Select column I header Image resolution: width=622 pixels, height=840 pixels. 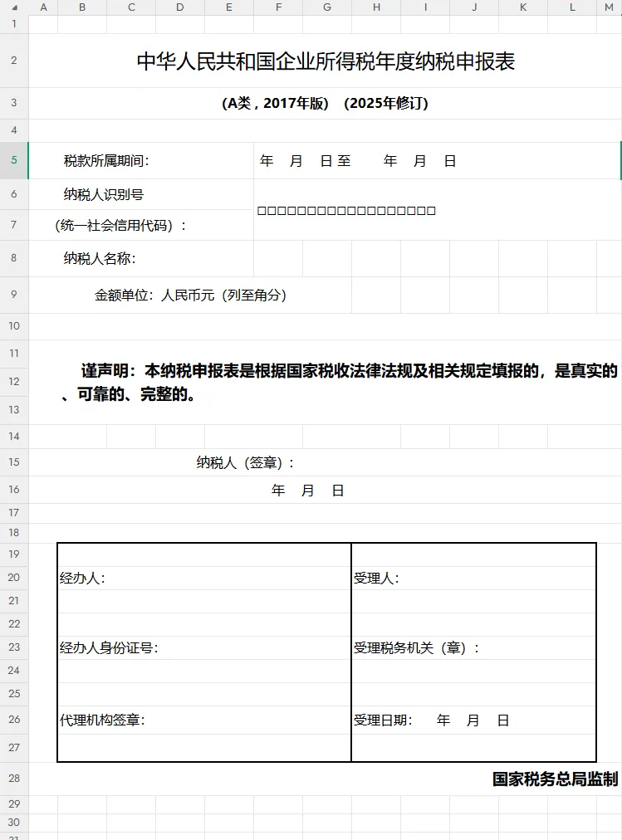pyautogui.click(x=425, y=7)
